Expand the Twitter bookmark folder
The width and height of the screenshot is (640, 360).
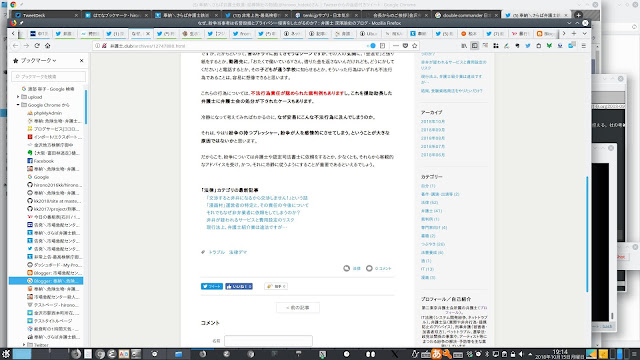[x=24, y=344]
